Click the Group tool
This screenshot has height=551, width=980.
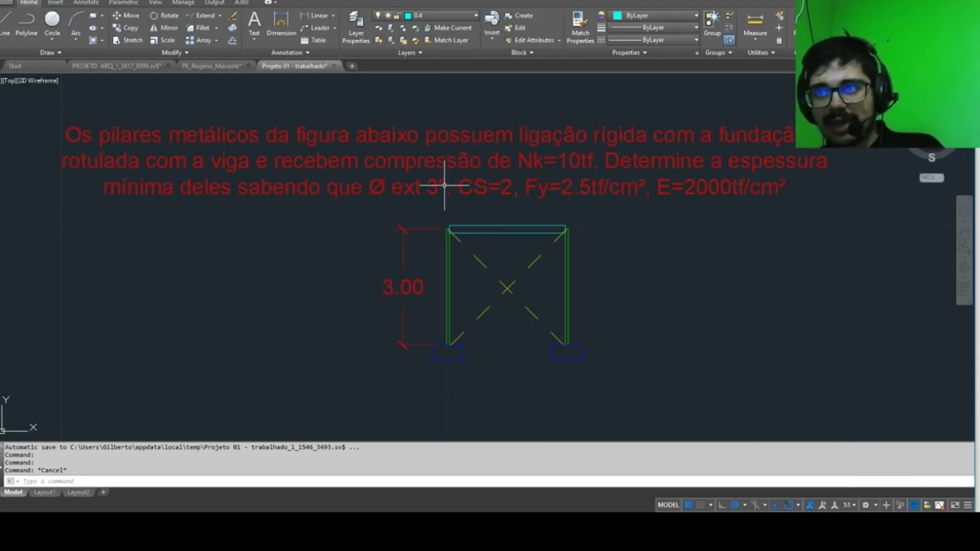point(712,23)
